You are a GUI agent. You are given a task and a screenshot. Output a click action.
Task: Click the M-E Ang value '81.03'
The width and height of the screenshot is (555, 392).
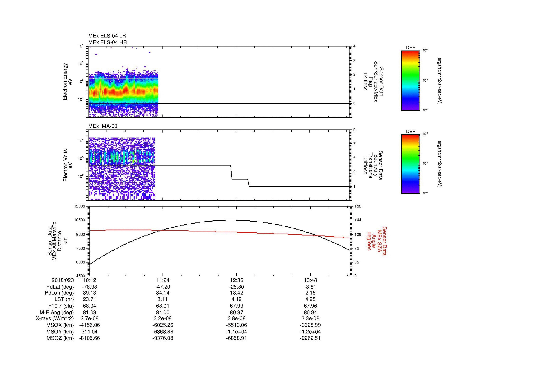pos(89,313)
